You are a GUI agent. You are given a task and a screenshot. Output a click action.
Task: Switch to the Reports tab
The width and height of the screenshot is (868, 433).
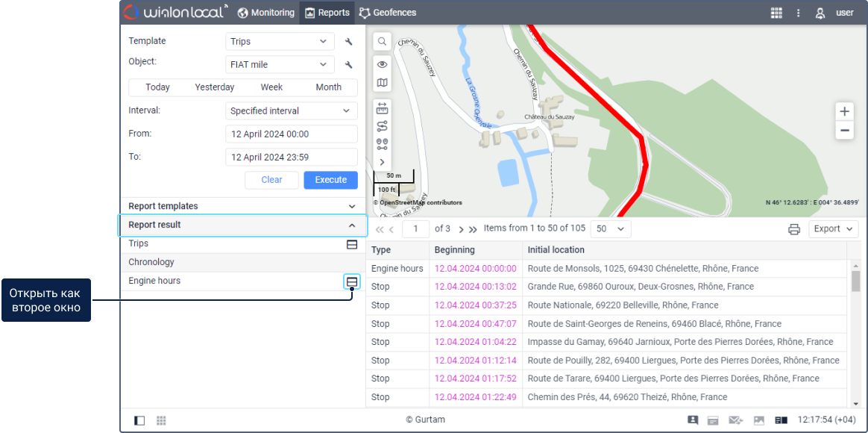[x=327, y=12]
